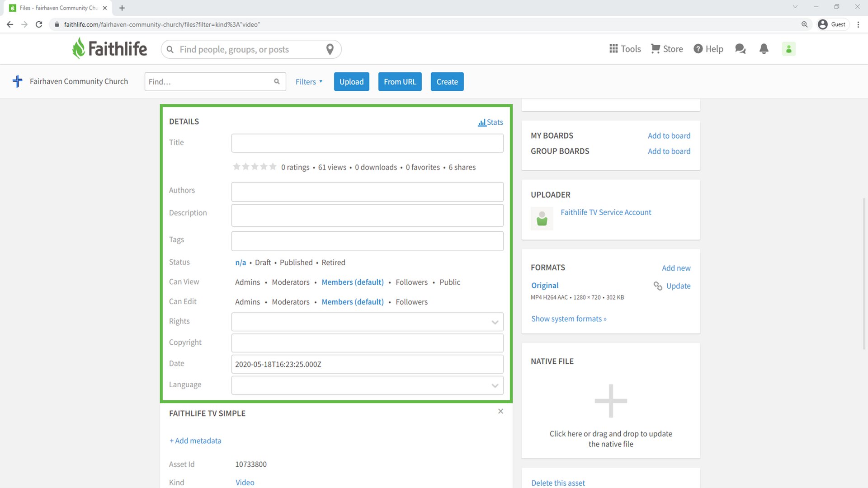Click the link icon beside Update

[x=658, y=286]
